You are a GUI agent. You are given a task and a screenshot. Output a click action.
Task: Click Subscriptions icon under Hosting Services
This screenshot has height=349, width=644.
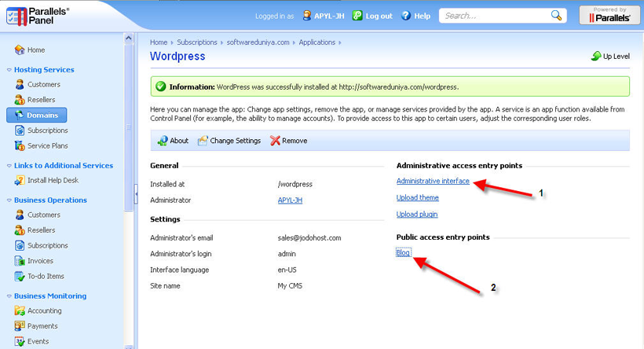[20, 130]
